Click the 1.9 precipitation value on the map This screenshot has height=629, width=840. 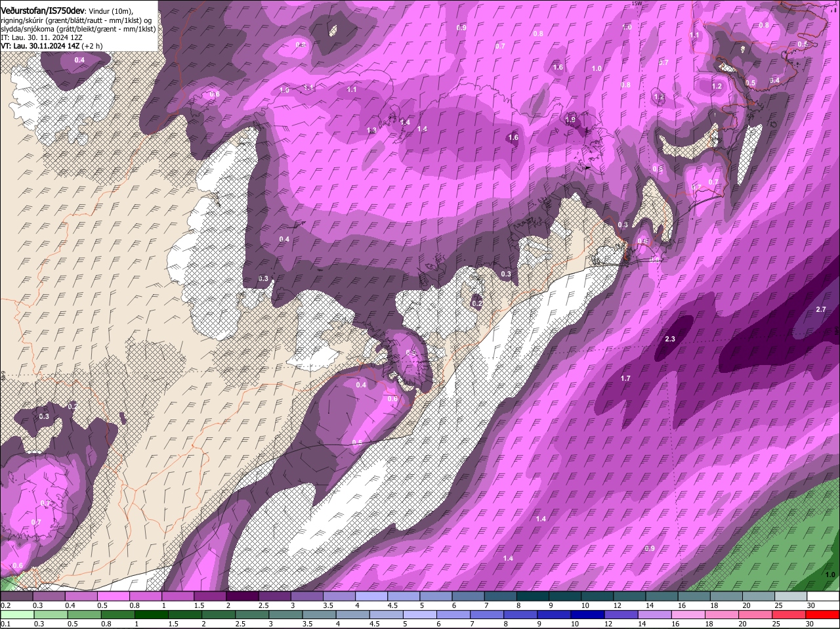pyautogui.click(x=570, y=119)
